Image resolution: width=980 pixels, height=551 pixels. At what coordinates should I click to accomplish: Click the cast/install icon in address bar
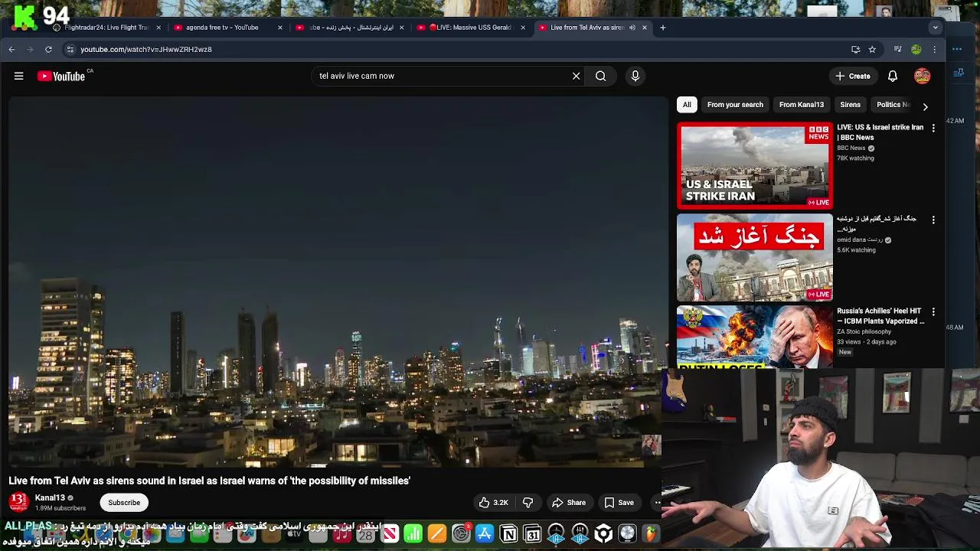point(855,49)
